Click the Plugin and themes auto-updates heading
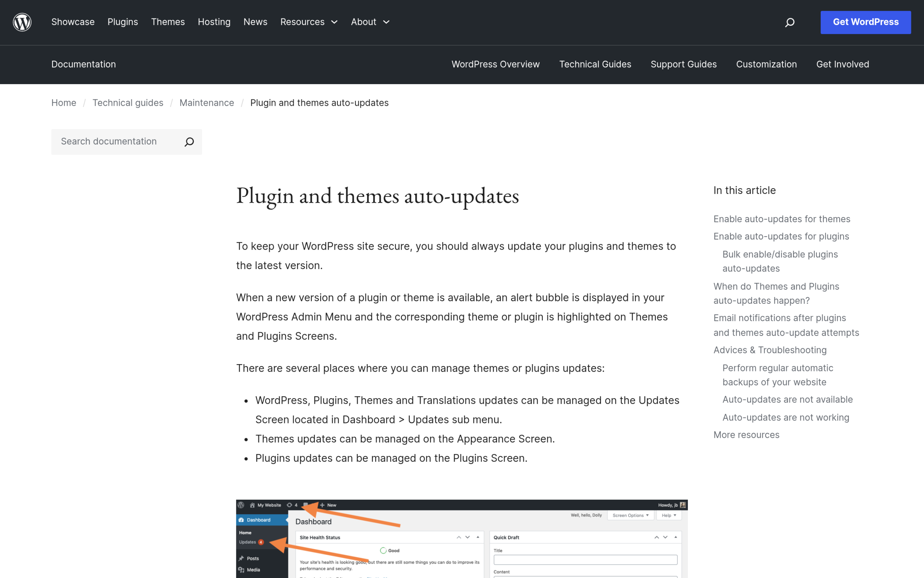Viewport: 924px width, 578px height. click(377, 196)
